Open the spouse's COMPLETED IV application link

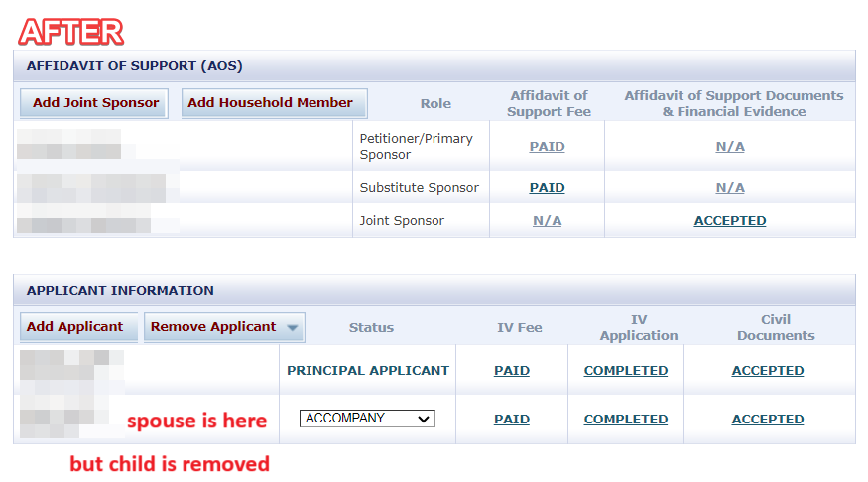[626, 420]
